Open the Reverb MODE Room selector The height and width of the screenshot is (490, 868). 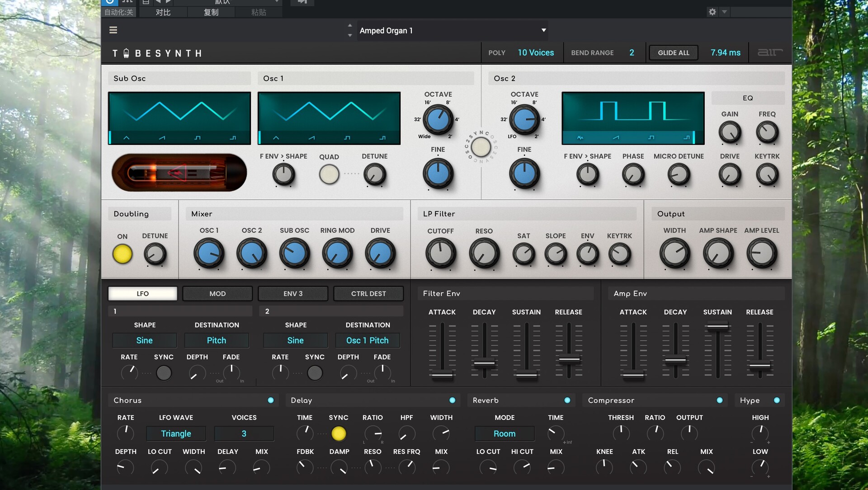(504, 433)
